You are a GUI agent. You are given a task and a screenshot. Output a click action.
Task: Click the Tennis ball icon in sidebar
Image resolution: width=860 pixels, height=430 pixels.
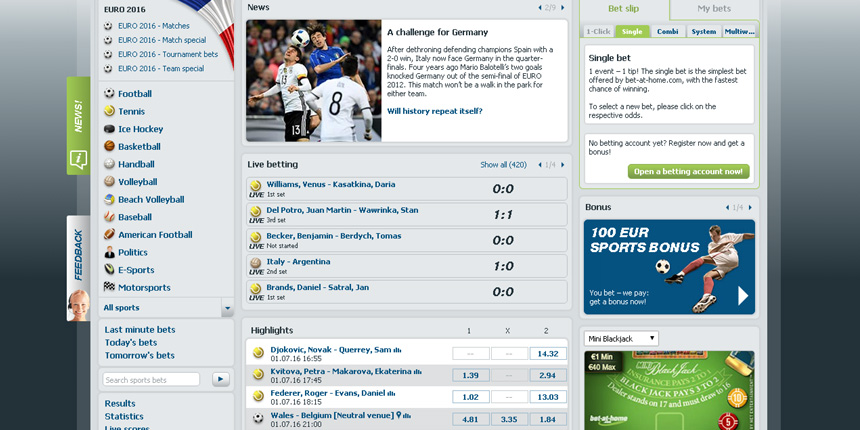point(109,111)
